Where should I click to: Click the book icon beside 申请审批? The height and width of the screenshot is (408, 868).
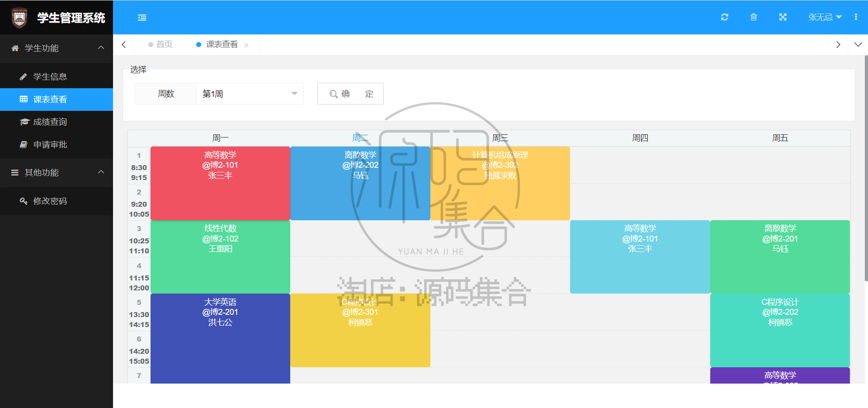24,144
